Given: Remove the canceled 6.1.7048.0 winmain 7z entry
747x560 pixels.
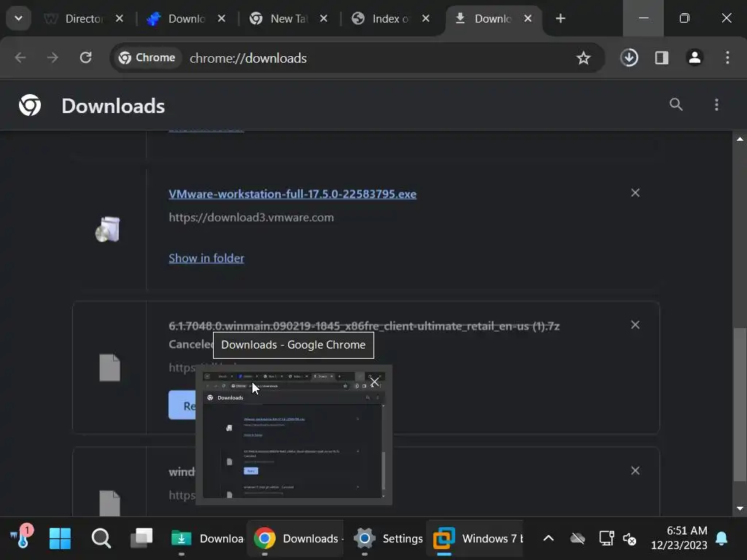Looking at the screenshot, I should (x=635, y=324).
